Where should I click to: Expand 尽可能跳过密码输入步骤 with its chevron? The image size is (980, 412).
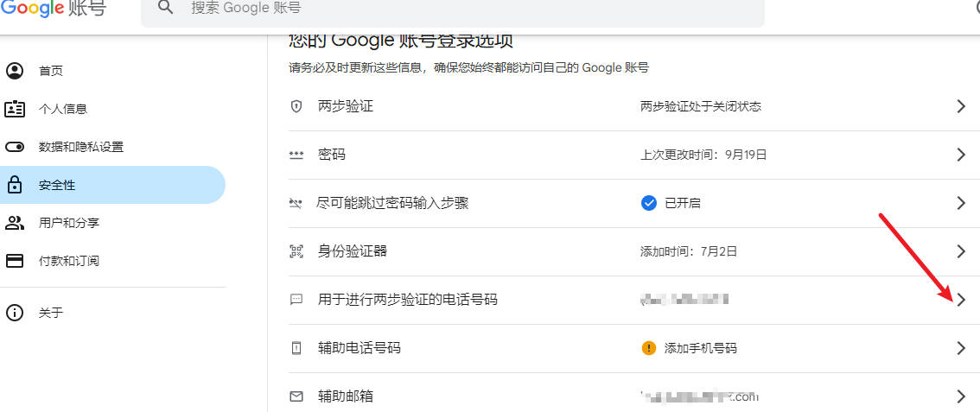click(961, 204)
